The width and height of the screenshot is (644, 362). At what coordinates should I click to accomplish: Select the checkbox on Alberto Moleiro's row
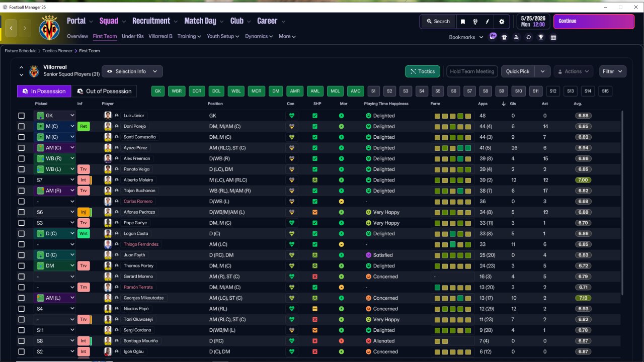[21, 180]
